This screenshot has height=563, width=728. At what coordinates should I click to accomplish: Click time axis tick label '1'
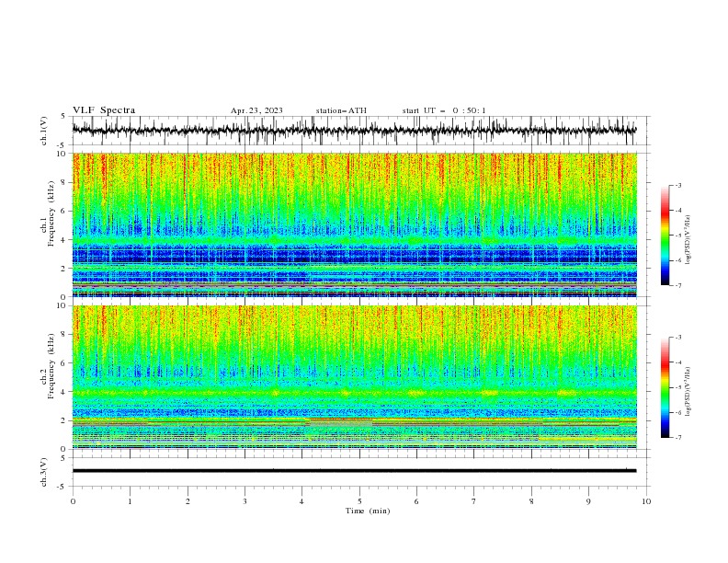pyautogui.click(x=130, y=501)
